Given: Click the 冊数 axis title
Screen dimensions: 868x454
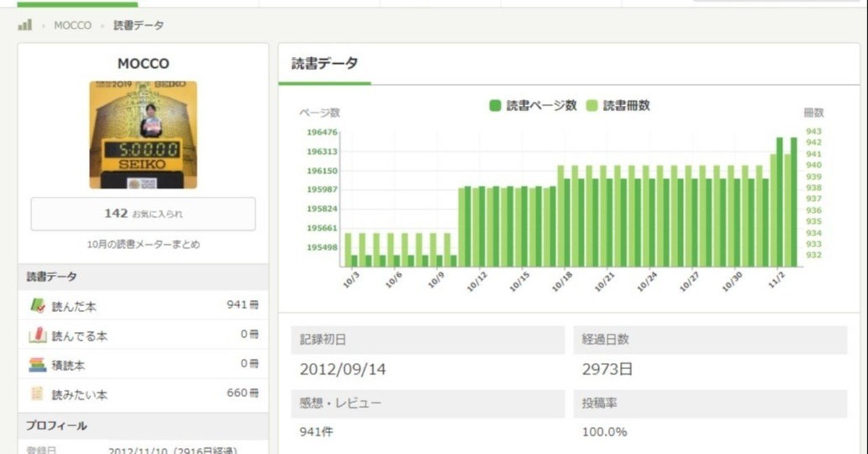Looking at the screenshot, I should [x=814, y=113].
